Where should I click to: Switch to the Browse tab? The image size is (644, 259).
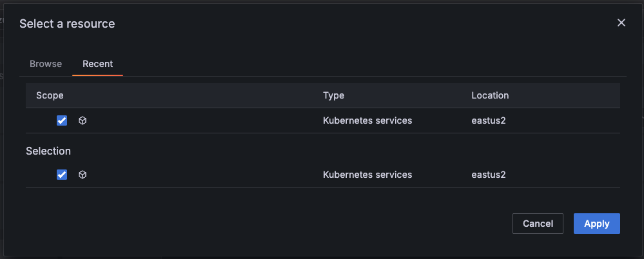click(x=46, y=64)
